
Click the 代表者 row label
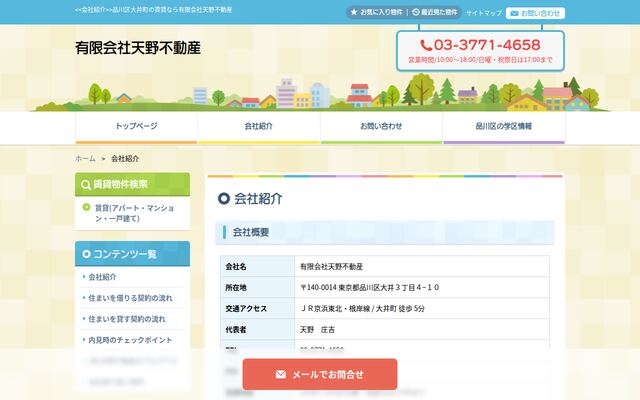pos(236,329)
